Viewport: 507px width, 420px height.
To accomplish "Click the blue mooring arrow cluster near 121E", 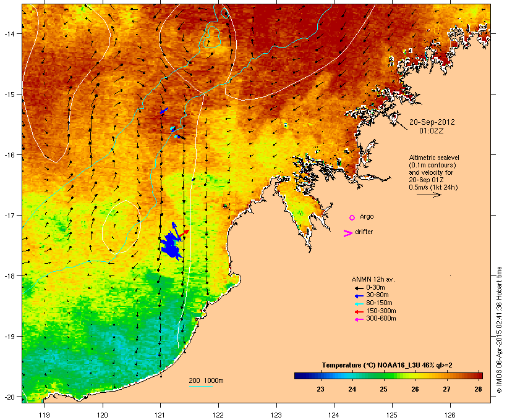I will (171, 246).
